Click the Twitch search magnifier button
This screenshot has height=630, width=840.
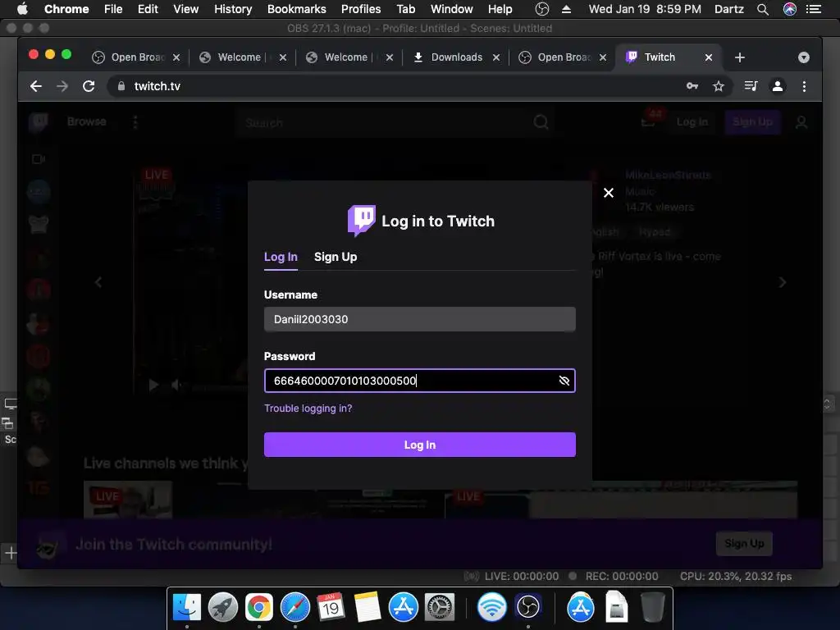pos(541,123)
